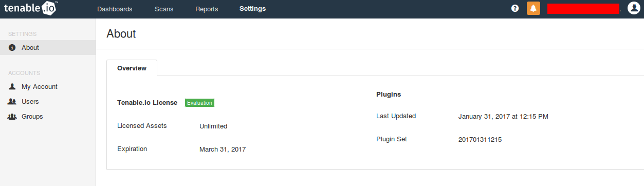This screenshot has width=644, height=186.
Task: Select the Settings menu item
Action: [252, 9]
